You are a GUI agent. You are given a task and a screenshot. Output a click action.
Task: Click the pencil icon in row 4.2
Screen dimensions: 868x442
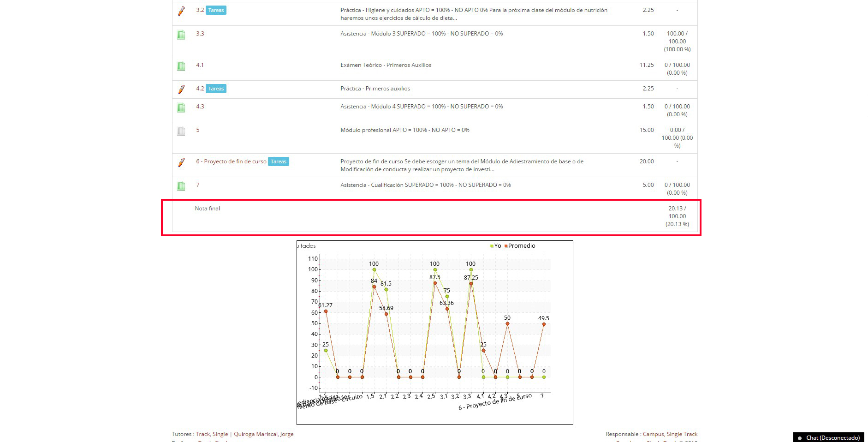181,90
